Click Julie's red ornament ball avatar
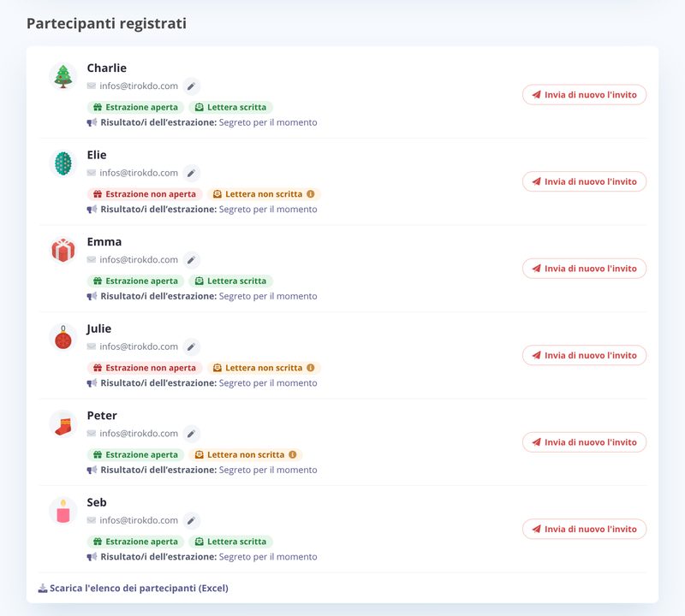The image size is (685, 616). tap(63, 337)
